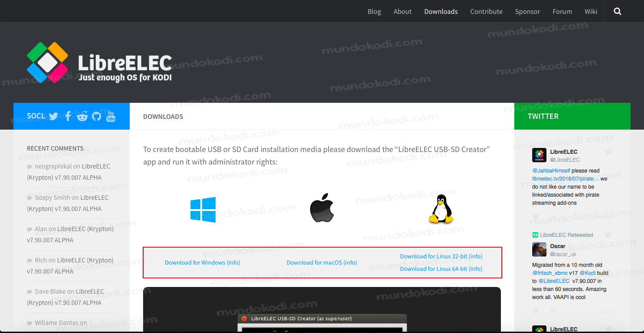644x333 pixels.
Task: Click @oscar_uk handle
Action: point(563,254)
